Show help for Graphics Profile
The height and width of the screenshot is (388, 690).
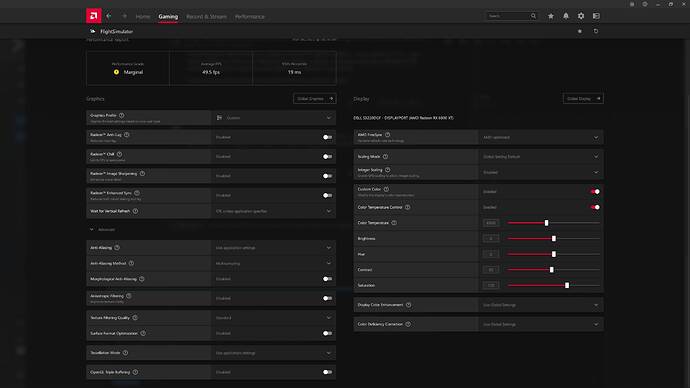121,115
